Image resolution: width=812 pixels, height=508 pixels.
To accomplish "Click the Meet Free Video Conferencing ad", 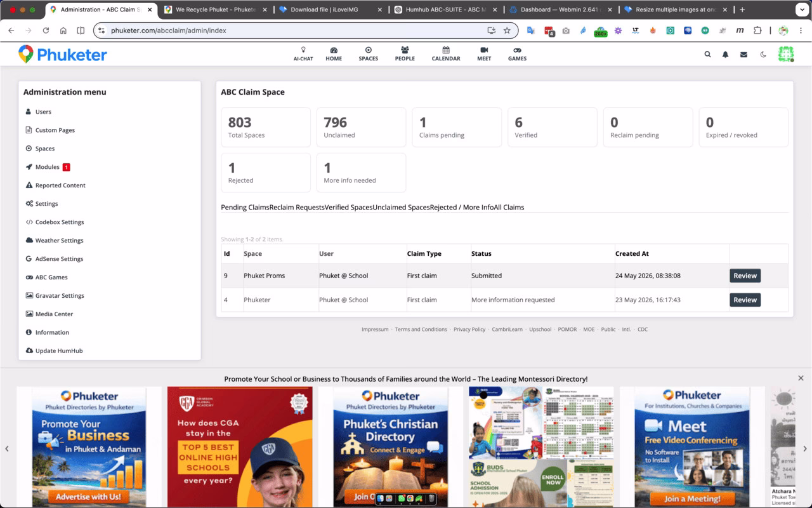I will point(692,447).
